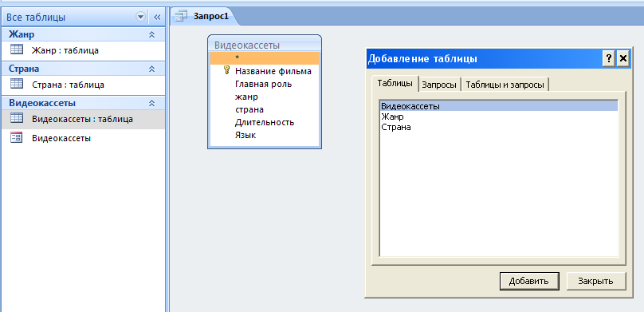Collapse the Видеокассеты group

point(151,103)
